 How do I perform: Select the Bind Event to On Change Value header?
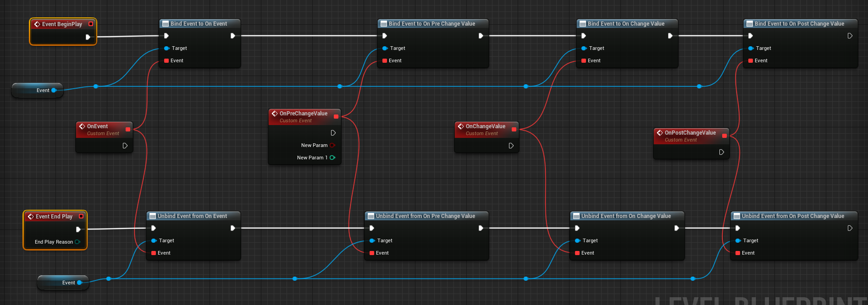[625, 24]
